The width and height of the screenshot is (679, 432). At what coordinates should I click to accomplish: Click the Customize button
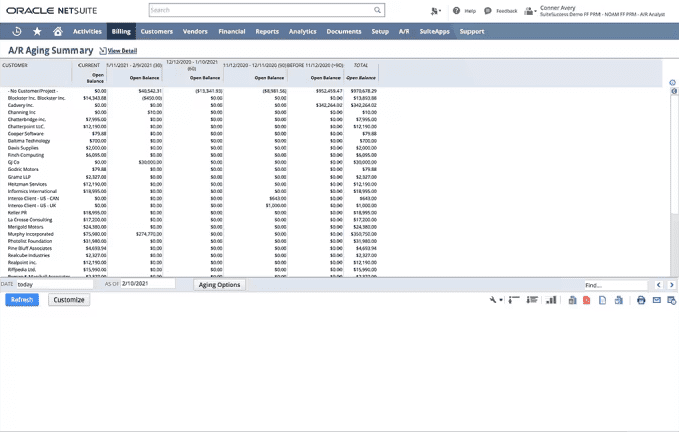(69, 300)
